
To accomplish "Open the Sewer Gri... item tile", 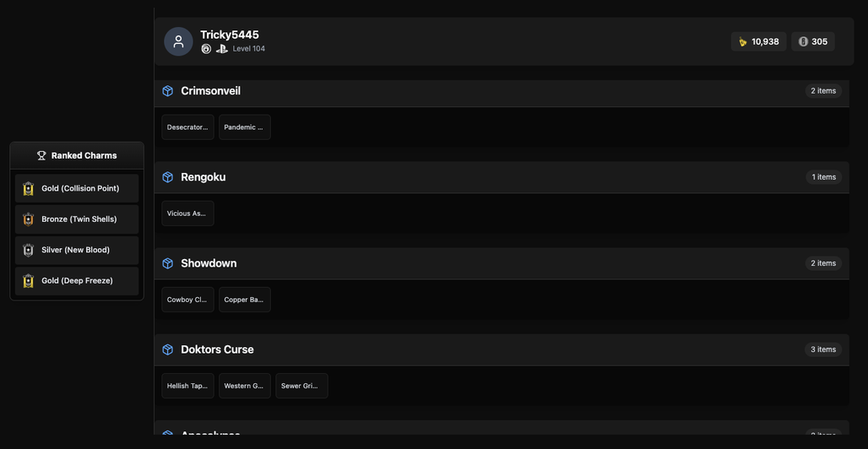I will point(301,386).
